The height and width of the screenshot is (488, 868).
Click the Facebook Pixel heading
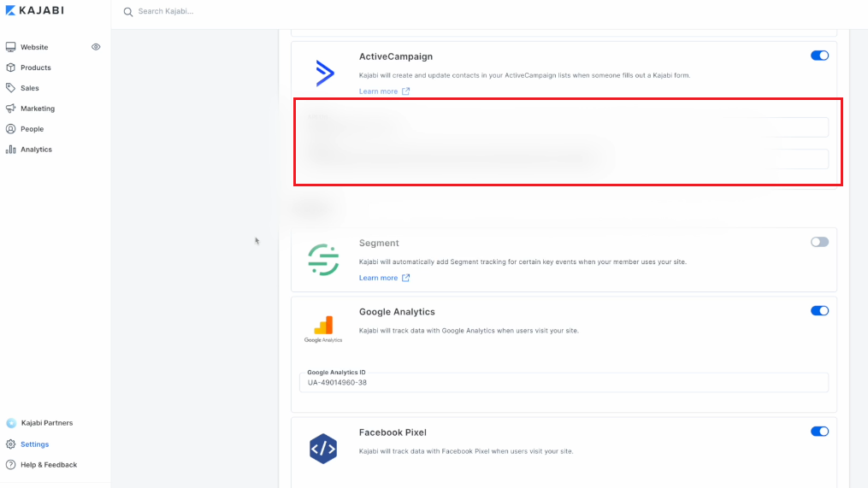point(393,432)
